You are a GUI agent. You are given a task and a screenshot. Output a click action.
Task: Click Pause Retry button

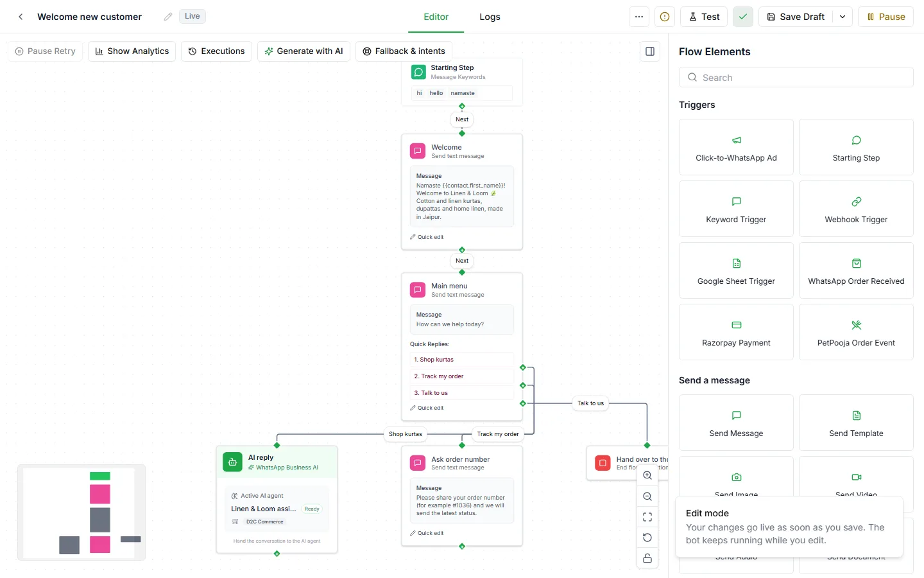pos(45,51)
